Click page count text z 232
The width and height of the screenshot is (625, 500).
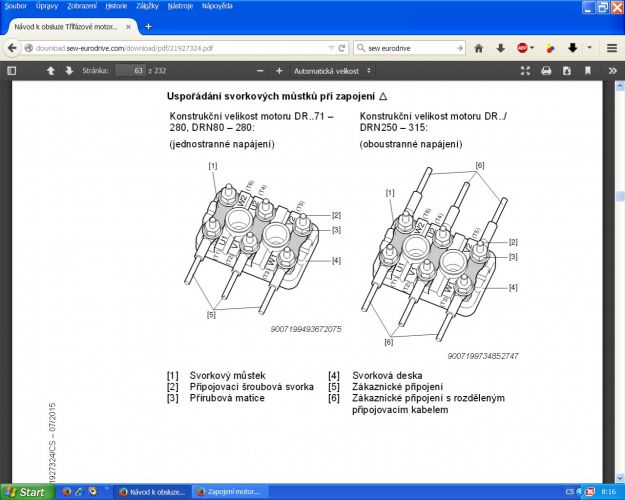(x=157, y=71)
